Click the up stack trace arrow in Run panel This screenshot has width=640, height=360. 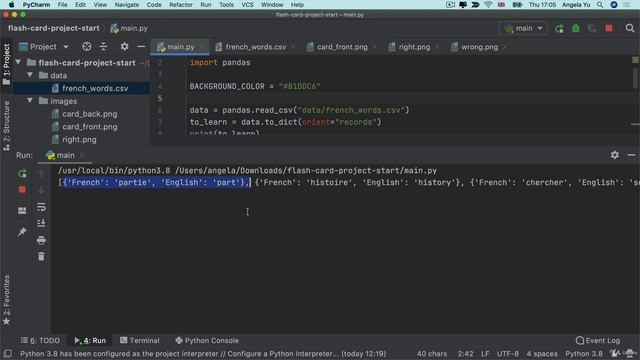coord(41,173)
